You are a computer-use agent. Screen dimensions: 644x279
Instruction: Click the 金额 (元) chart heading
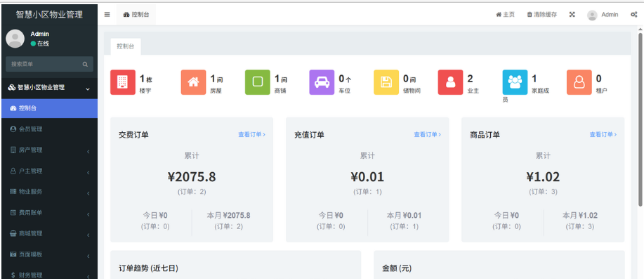(x=397, y=268)
